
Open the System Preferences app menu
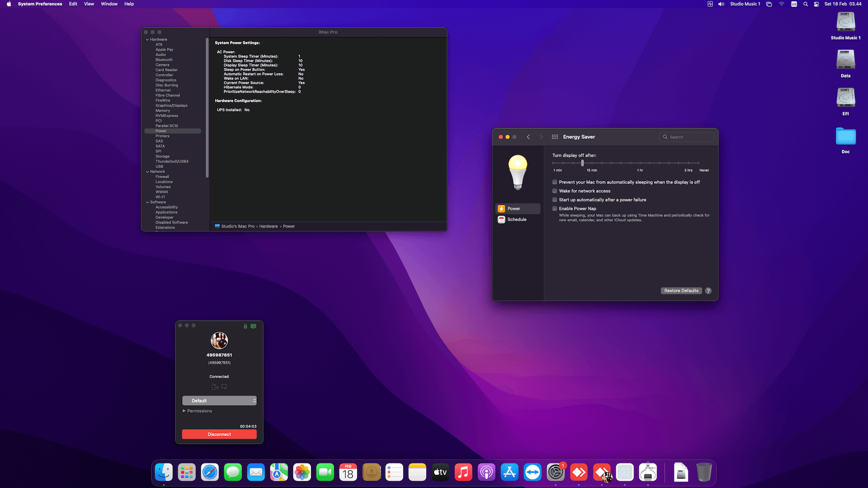point(40,4)
